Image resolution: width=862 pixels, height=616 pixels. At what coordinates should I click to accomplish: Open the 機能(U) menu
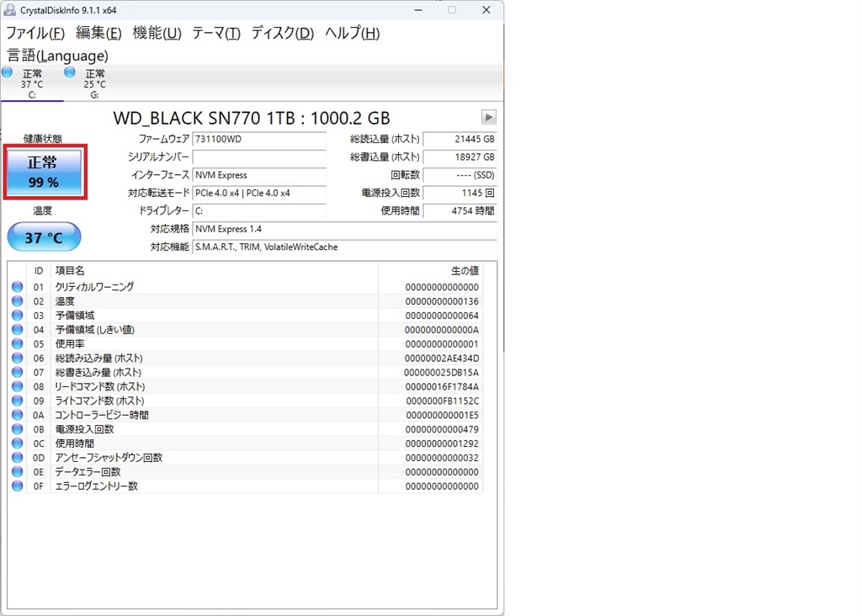tap(157, 33)
